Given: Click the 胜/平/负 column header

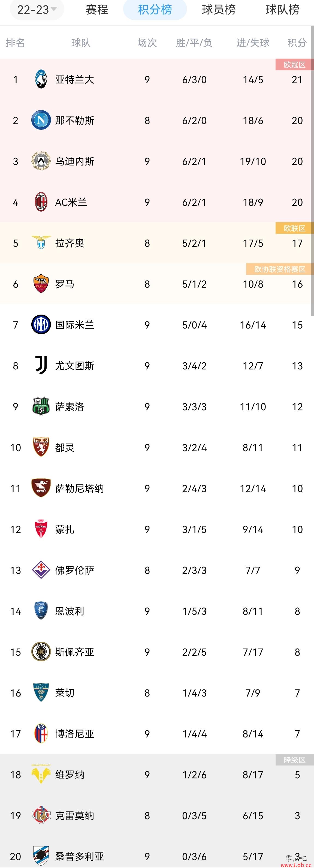Looking at the screenshot, I should pos(194,43).
